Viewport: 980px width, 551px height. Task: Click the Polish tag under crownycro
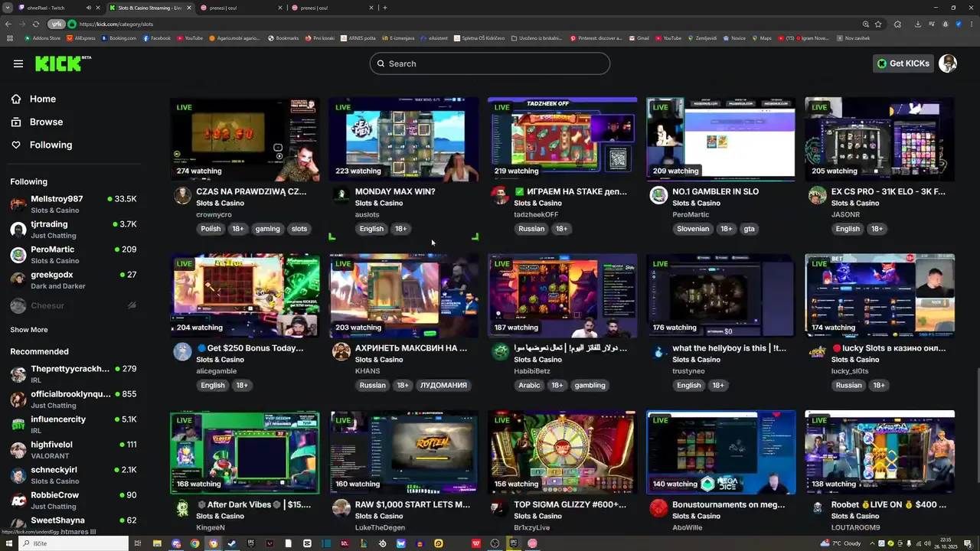click(x=211, y=229)
